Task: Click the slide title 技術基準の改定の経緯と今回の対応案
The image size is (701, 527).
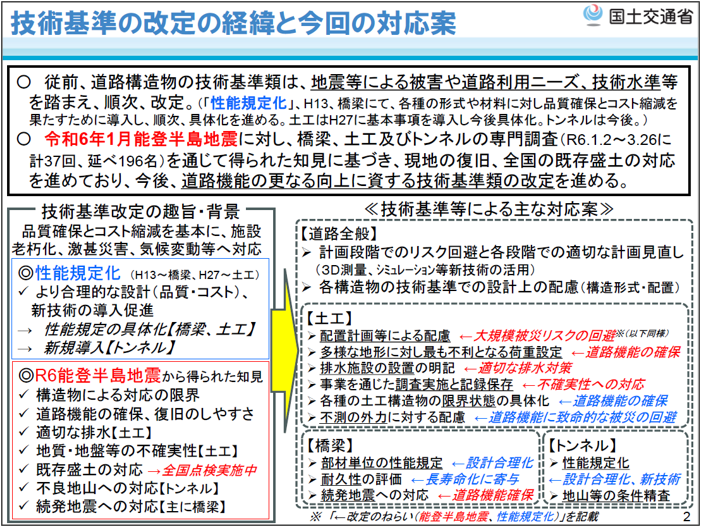Action: [233, 22]
